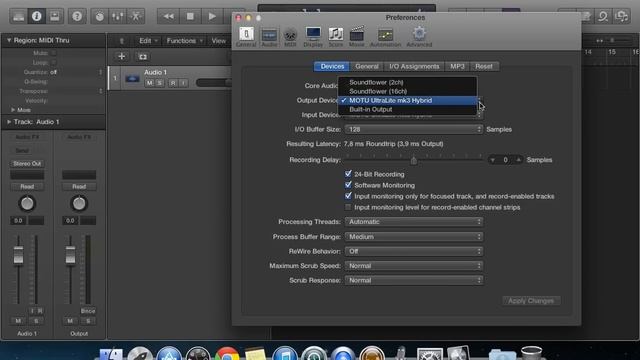Collapse the Region: MIDI Thru inspector section
This screenshot has width=640, height=360.
tap(9, 40)
